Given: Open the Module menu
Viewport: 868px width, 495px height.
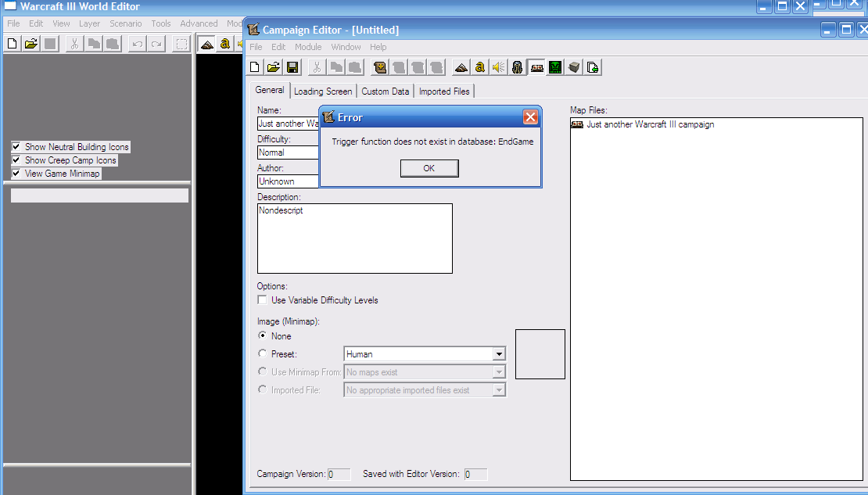Looking at the screenshot, I should point(308,47).
